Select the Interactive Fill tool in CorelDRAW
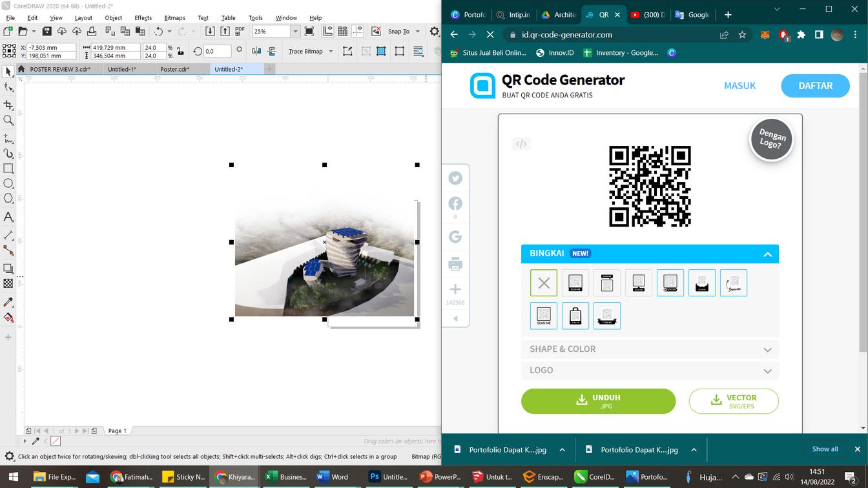 point(8,318)
